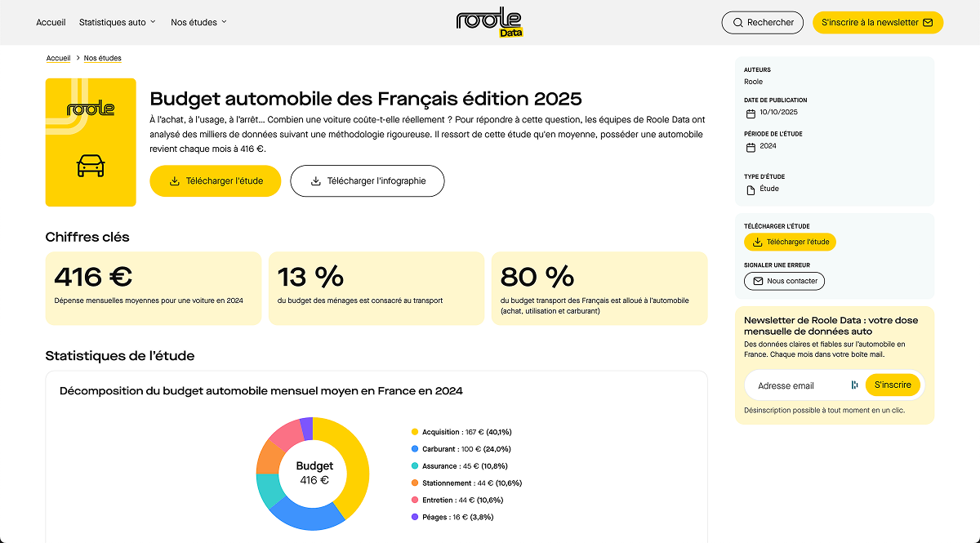Click the yellow car study thumbnail
Screen dimensions: 980x543
[91, 142]
